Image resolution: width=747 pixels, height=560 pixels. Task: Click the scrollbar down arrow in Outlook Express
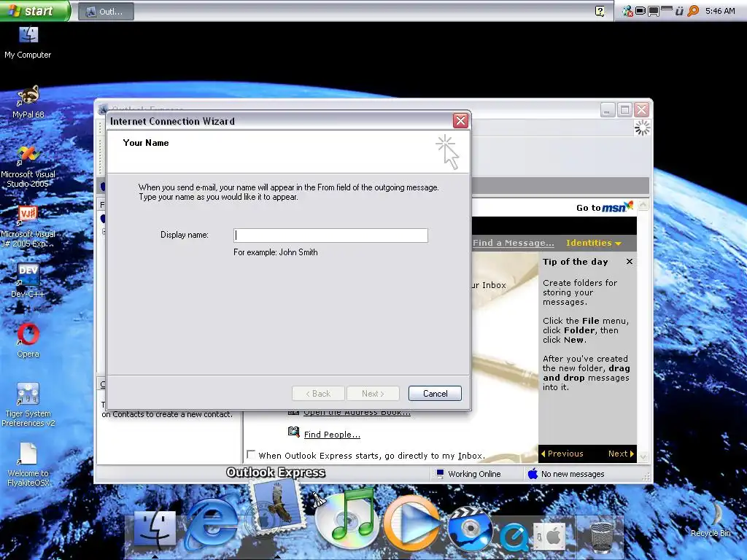(x=643, y=456)
